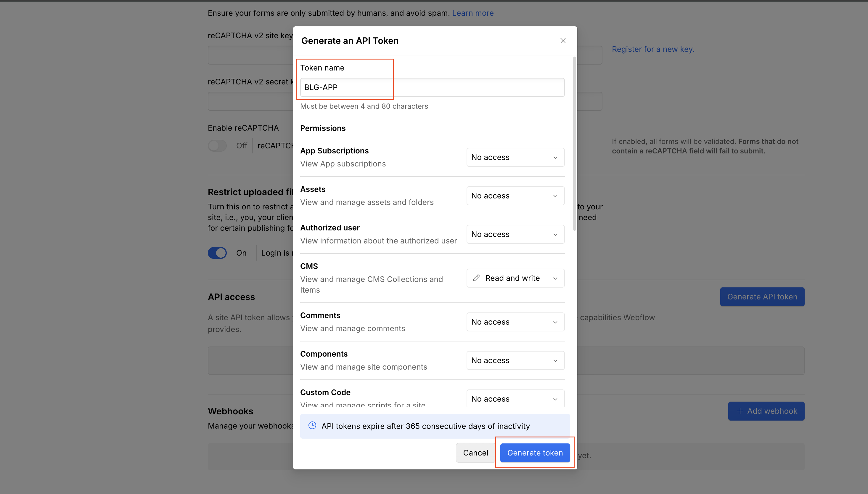
Task: Turn off the restrict uploaded files toggle
Action: [217, 253]
